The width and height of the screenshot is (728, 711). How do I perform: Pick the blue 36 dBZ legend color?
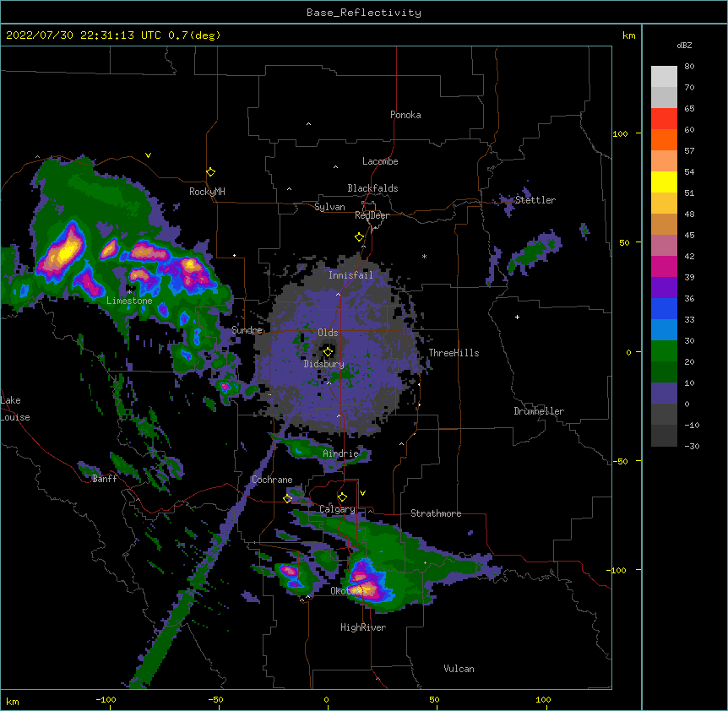pyautogui.click(x=664, y=308)
